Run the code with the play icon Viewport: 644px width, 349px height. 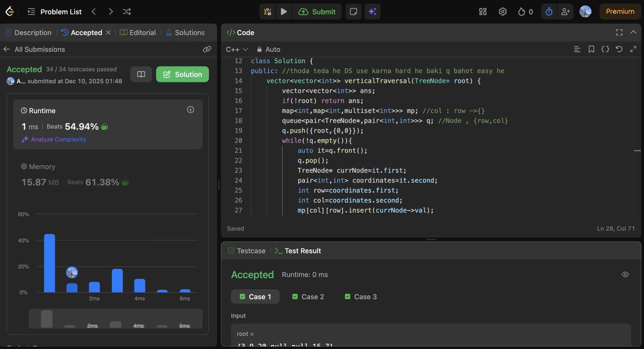click(284, 11)
